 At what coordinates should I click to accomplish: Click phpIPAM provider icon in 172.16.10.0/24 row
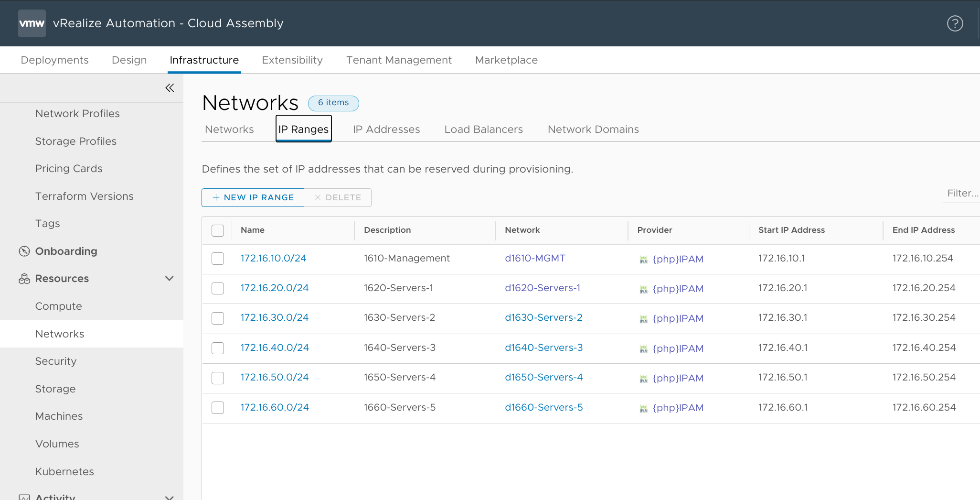tap(644, 260)
